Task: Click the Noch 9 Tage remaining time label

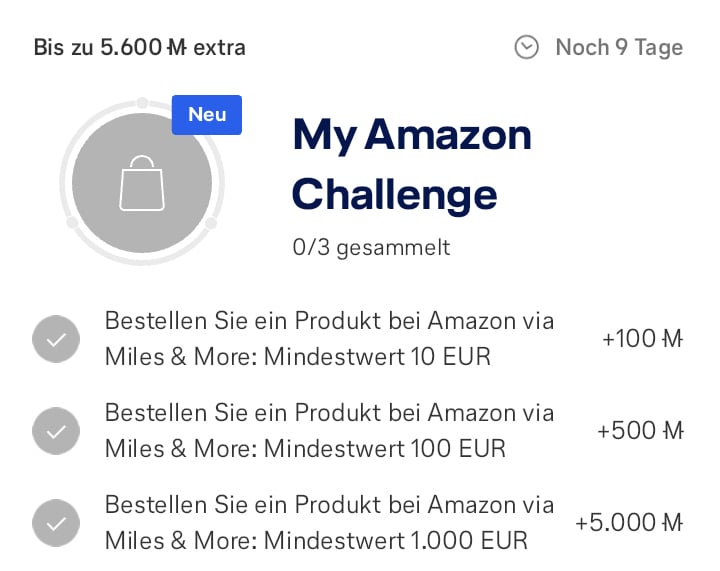Action: click(619, 48)
